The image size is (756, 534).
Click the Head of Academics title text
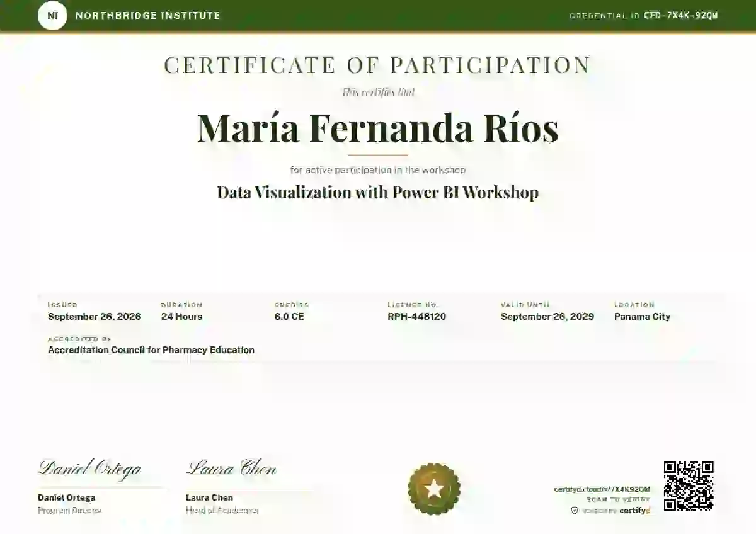click(222, 511)
